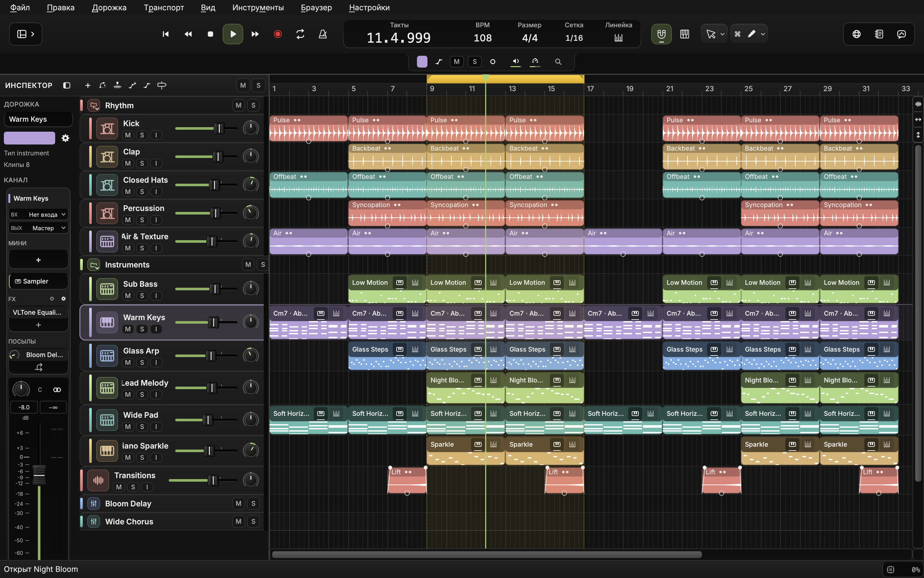This screenshot has height=578, width=924.
Task: Collapse the Rhythm group folder
Action: 94,105
